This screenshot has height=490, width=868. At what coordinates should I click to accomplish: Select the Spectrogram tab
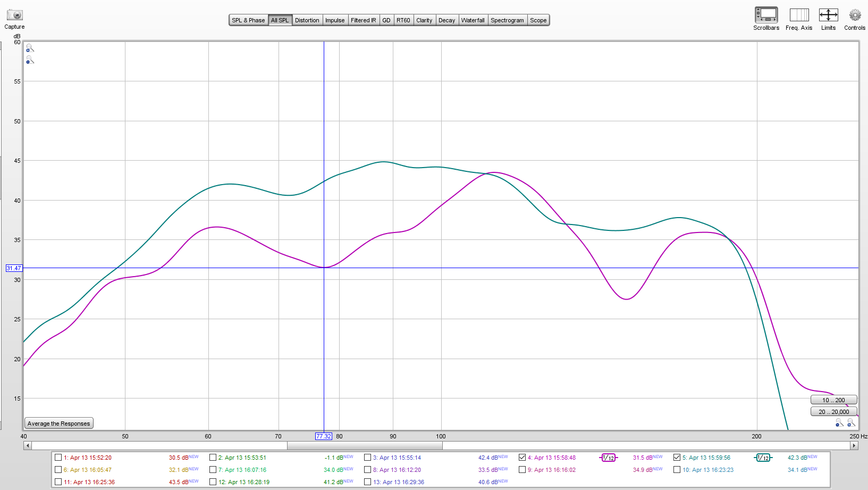tap(507, 20)
